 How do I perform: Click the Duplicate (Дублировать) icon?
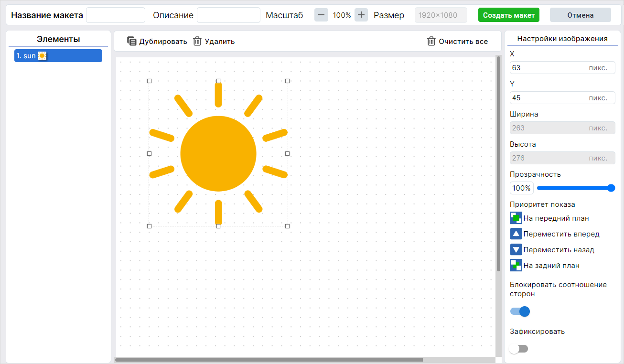(x=132, y=41)
